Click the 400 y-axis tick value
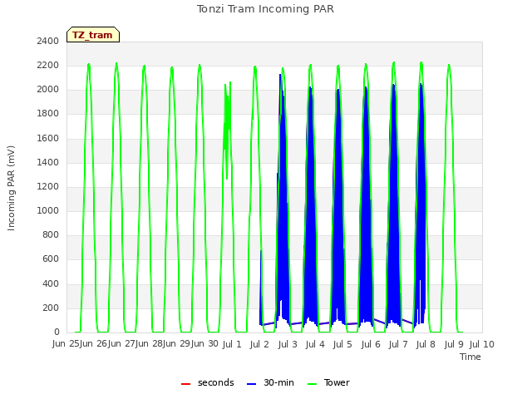 tap(51, 283)
